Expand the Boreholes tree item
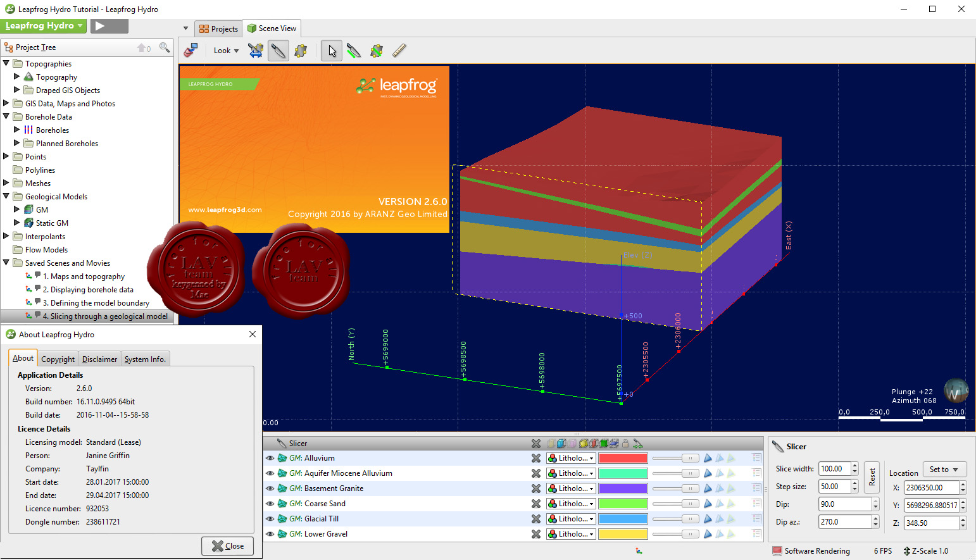 (17, 130)
